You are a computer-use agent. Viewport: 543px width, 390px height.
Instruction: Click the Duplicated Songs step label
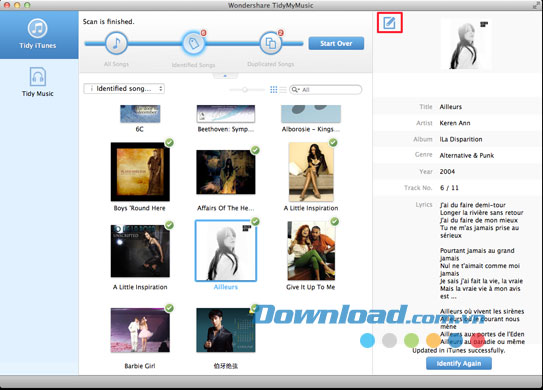(270, 64)
